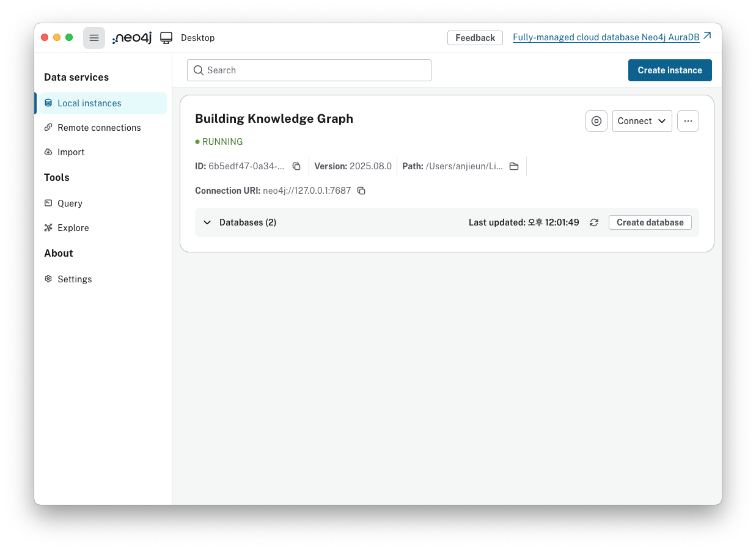The width and height of the screenshot is (756, 550).
Task: Click the Local instances database icon
Action: 48,103
